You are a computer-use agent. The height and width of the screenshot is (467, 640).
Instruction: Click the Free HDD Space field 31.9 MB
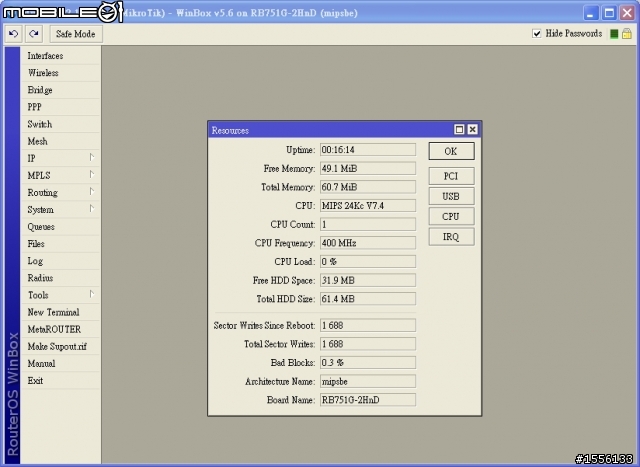[x=368, y=280]
